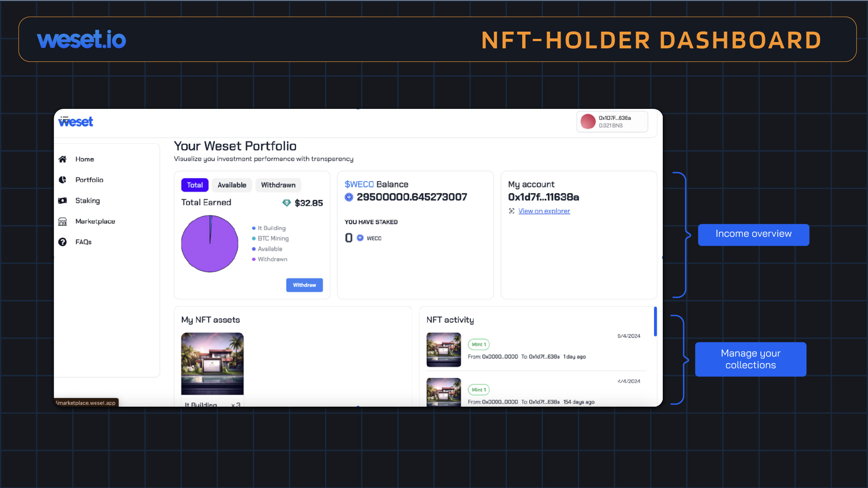Click the View on explorer link

coord(543,210)
